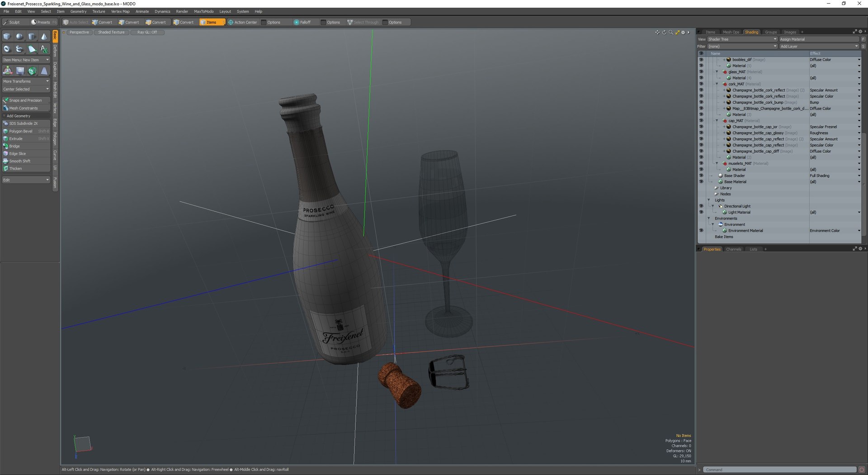Hide the muselets_MAT material group
868x475 pixels.
coord(701,163)
